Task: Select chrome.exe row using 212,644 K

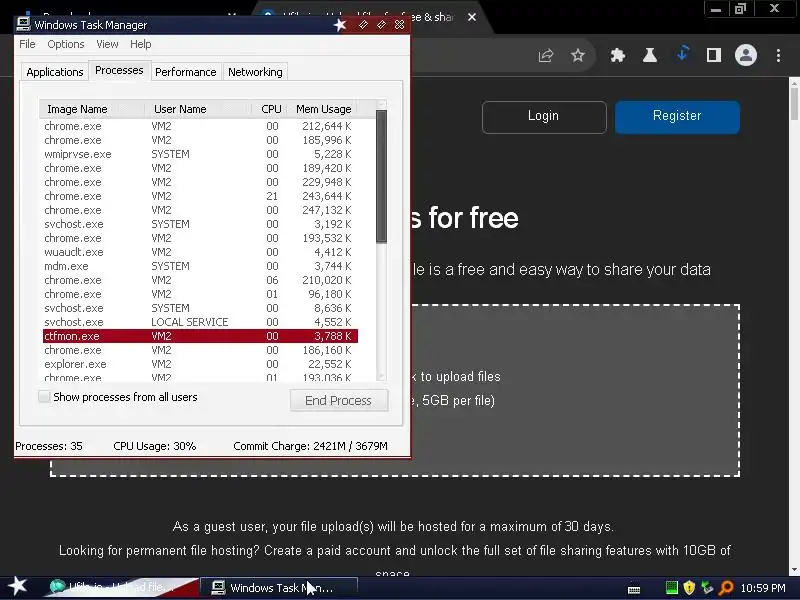Action: point(200,126)
